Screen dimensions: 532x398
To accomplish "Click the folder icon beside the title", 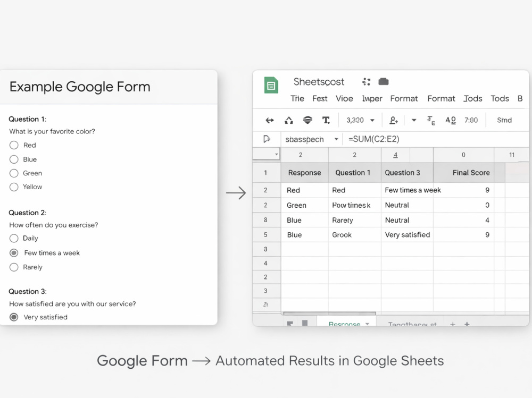I will [x=384, y=81].
